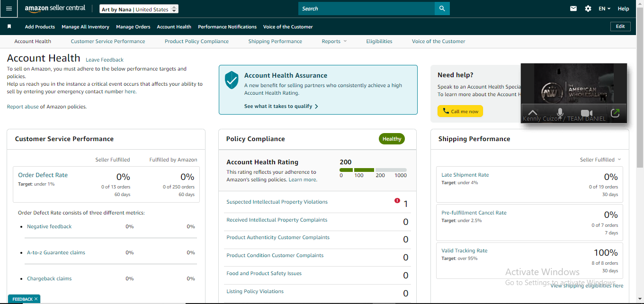Expand the video call overlay chevron
The image size is (644, 304).
(x=532, y=113)
